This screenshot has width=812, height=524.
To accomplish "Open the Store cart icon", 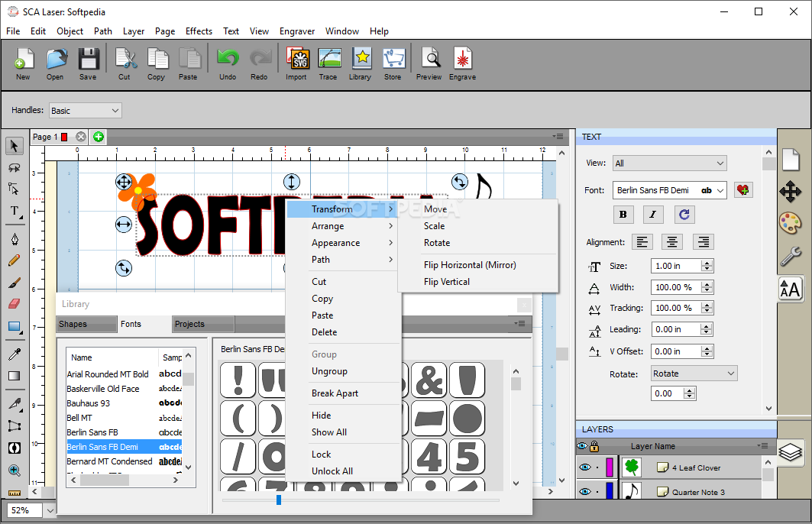I will point(393,63).
